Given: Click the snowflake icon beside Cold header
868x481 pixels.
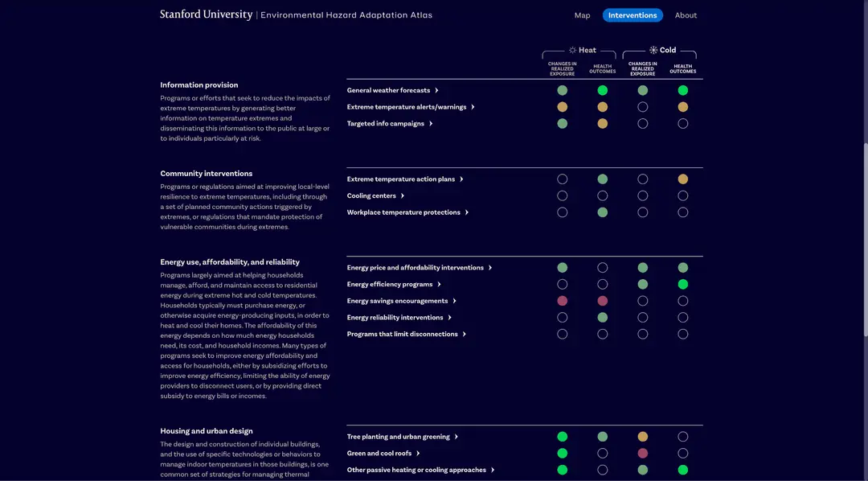Looking at the screenshot, I should pyautogui.click(x=653, y=50).
